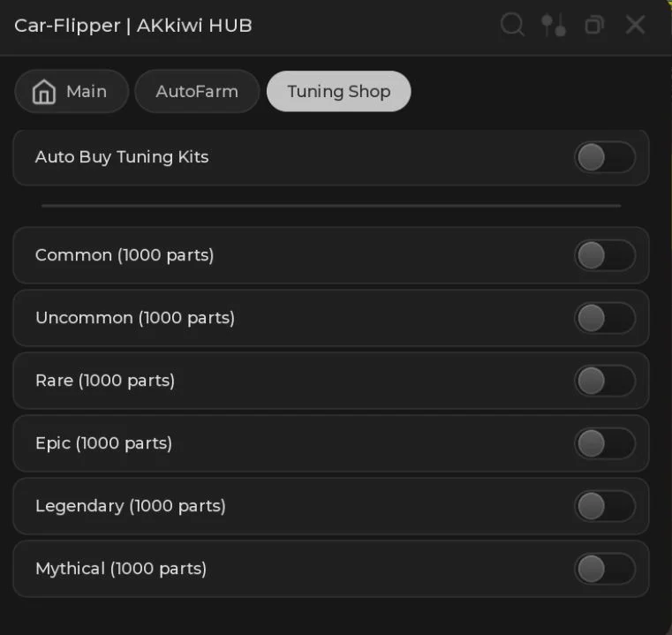Enable the Mythical parts switch
This screenshot has width=672, height=635.
pyautogui.click(x=605, y=569)
